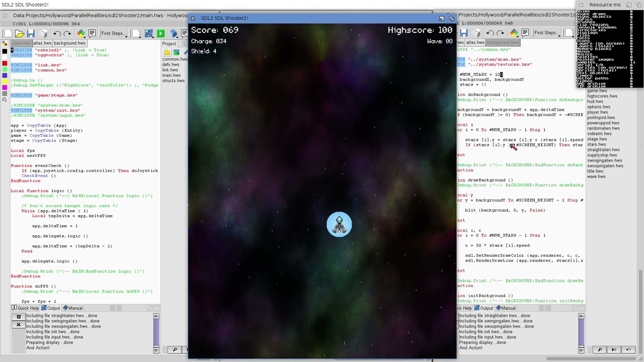Switch to the main.hws tab in left editor
Screen dimensions: 644x362
[22, 43]
